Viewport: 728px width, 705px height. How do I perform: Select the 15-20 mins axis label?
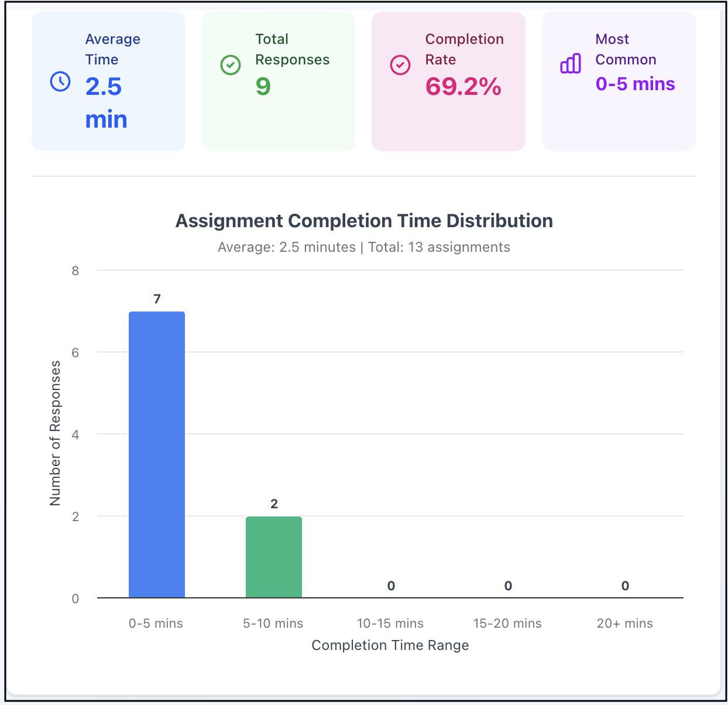507,624
